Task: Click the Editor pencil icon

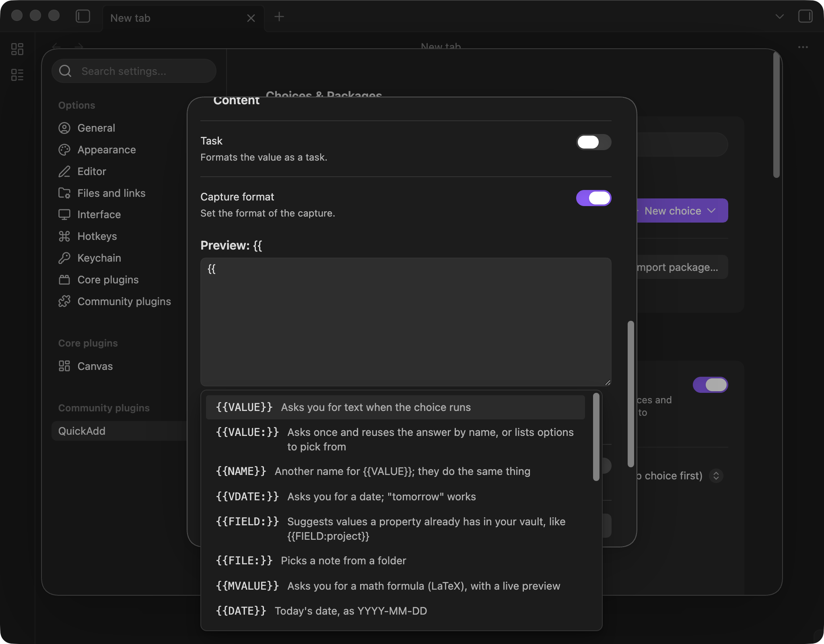Action: [x=64, y=171]
